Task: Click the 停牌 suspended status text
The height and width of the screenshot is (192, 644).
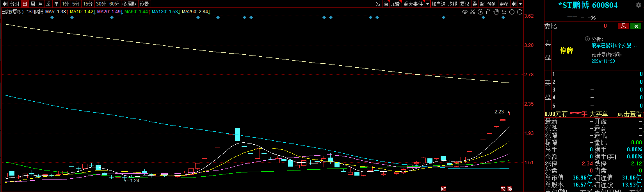Action: click(566, 50)
